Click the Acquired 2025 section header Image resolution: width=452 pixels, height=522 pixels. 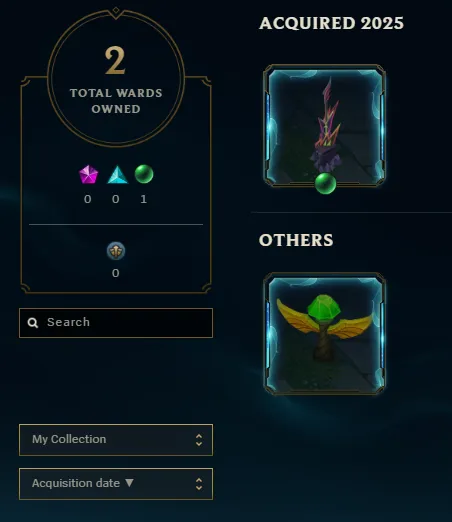point(331,23)
